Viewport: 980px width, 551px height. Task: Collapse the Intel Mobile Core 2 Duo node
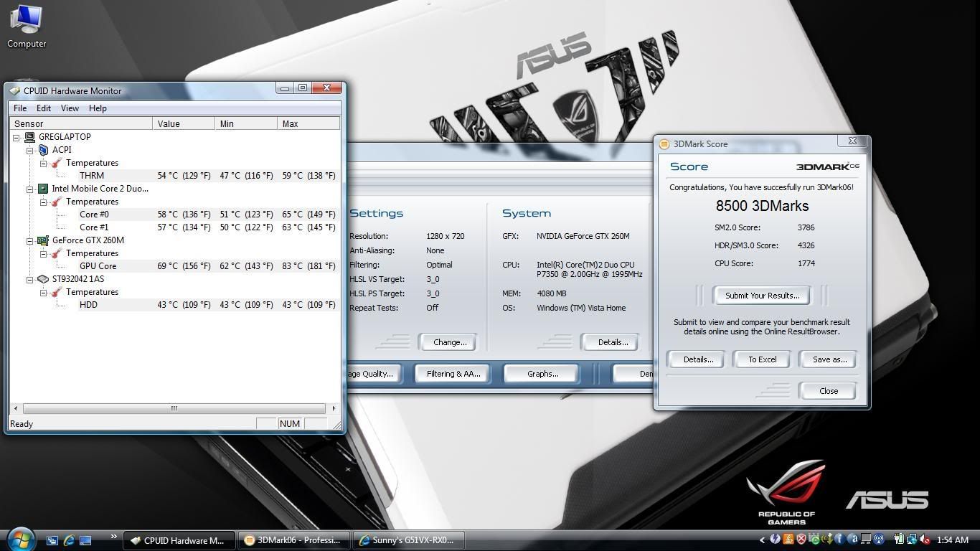click(30, 189)
